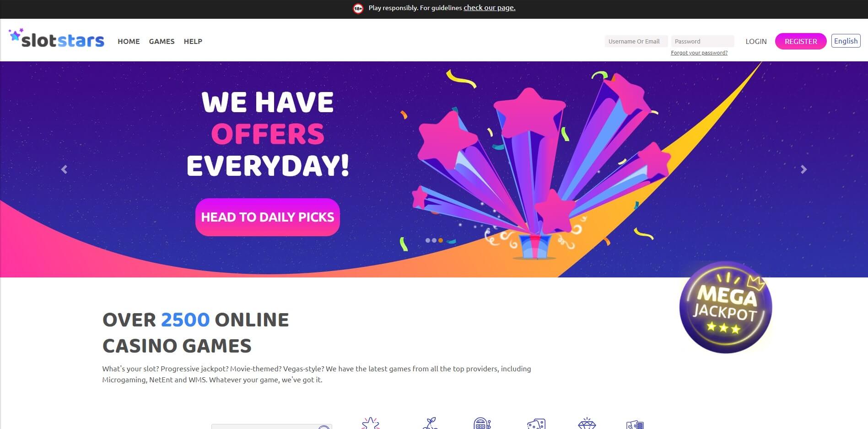
Task: Click the Slotstars logo
Action: pos(56,38)
